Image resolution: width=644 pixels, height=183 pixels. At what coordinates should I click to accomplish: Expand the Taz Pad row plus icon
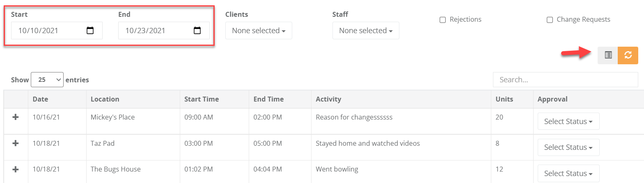coord(16,143)
